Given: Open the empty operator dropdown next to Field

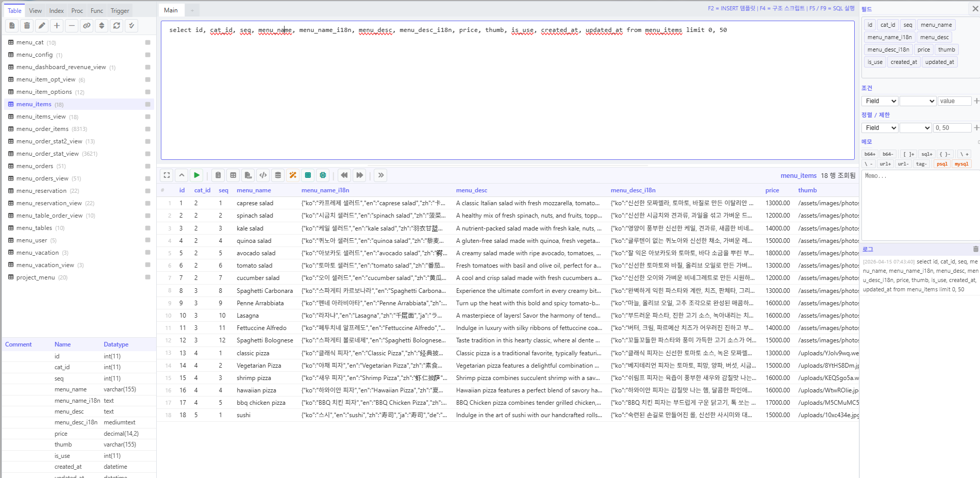Looking at the screenshot, I should tap(918, 101).
